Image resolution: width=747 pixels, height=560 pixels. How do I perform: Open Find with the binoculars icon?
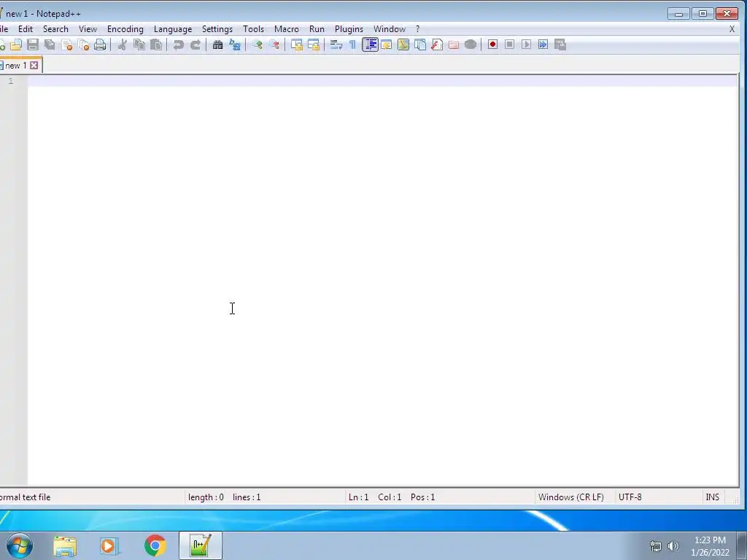click(x=217, y=44)
